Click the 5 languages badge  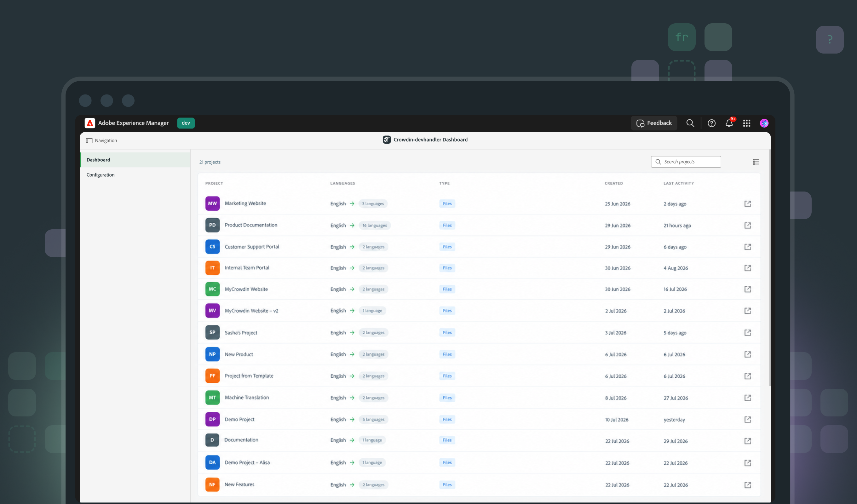click(373, 420)
